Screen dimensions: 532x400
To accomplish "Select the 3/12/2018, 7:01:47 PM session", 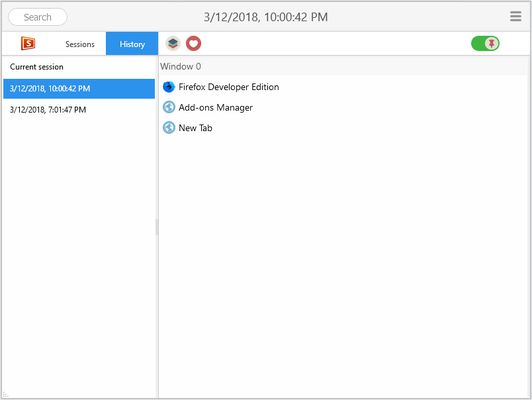I will (79, 110).
